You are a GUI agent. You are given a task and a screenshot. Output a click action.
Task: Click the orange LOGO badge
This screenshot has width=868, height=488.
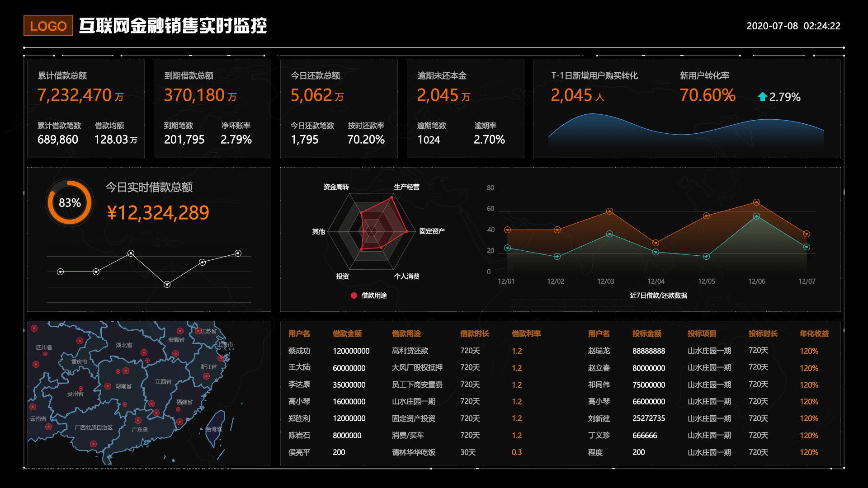click(48, 26)
